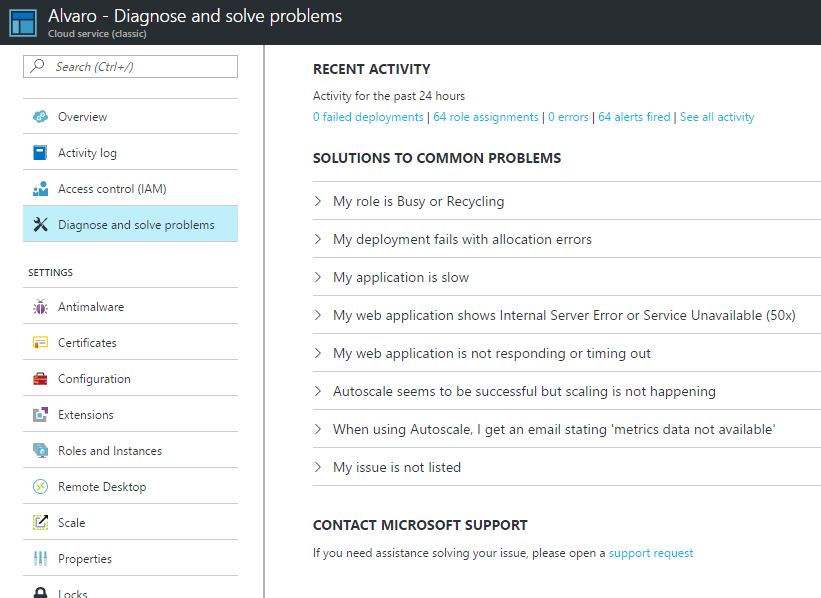Open the Scale settings item

(130, 523)
